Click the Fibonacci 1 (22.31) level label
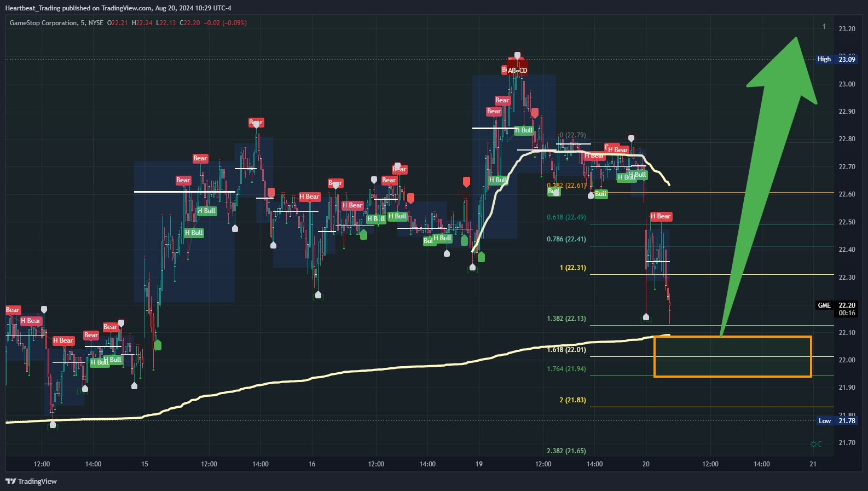Screen dimensions: 868x491 572,268
